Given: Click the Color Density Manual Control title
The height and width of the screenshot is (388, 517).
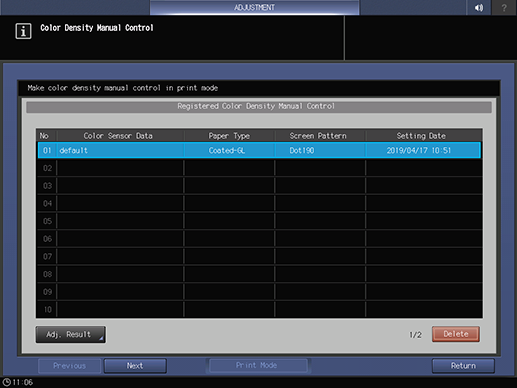Looking at the screenshot, I should [97, 28].
